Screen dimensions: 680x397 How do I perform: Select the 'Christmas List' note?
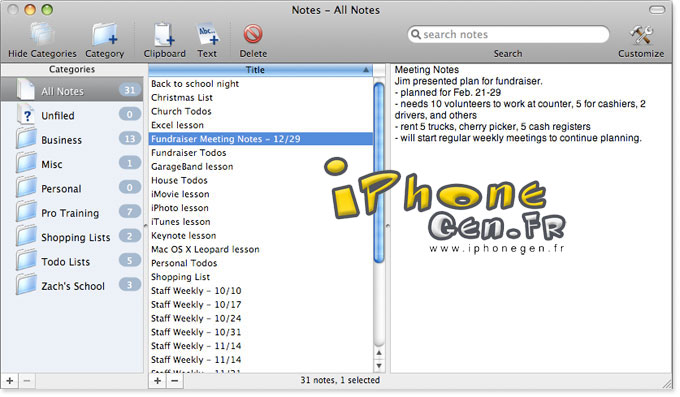(260, 98)
